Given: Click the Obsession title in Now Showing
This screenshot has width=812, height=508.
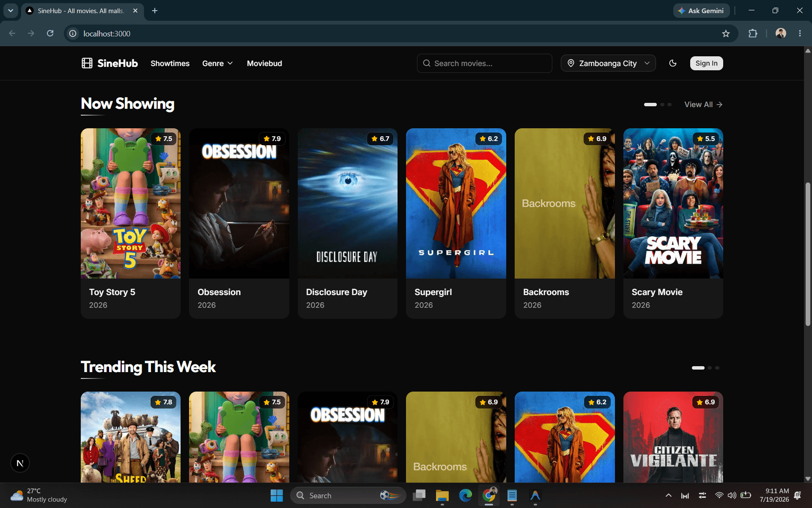Looking at the screenshot, I should tap(219, 292).
